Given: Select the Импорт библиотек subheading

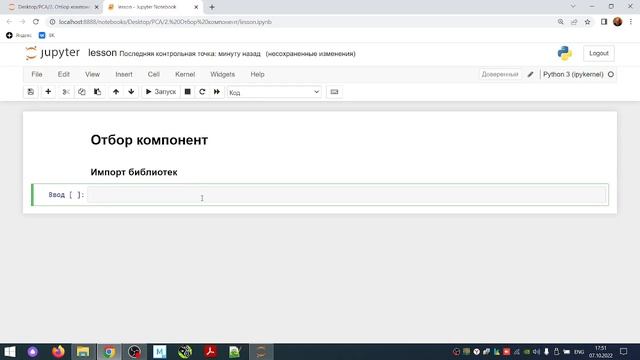Looking at the screenshot, I should pyautogui.click(x=134, y=172).
